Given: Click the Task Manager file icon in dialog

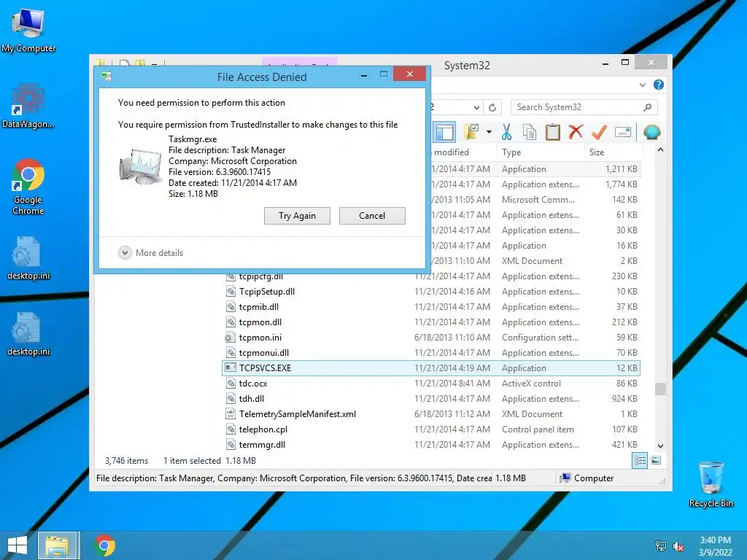Looking at the screenshot, I should pyautogui.click(x=139, y=166).
